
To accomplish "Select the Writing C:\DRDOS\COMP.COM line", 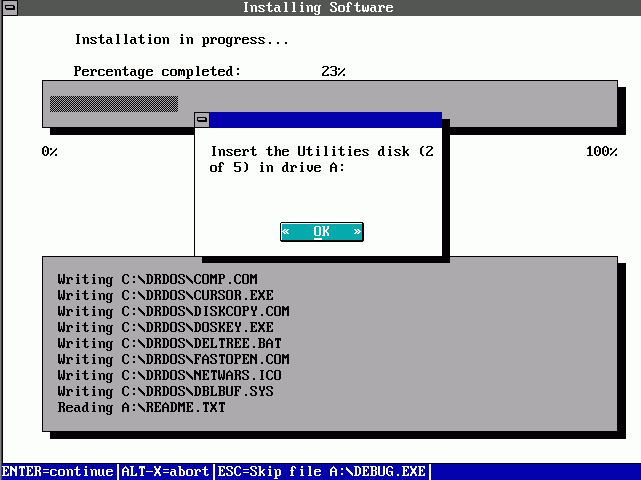I will pyautogui.click(x=157, y=280).
